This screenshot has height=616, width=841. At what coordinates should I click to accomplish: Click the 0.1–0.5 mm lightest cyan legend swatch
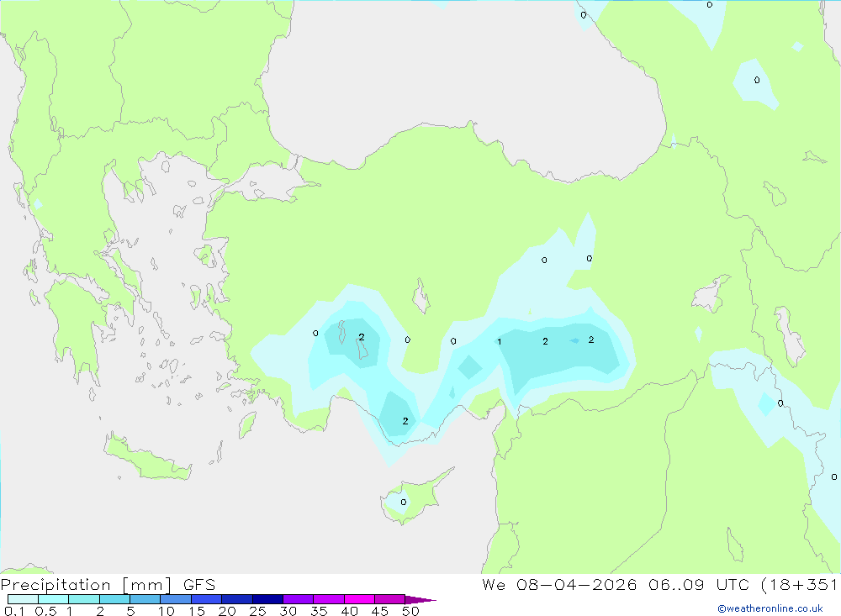pyautogui.click(x=23, y=599)
